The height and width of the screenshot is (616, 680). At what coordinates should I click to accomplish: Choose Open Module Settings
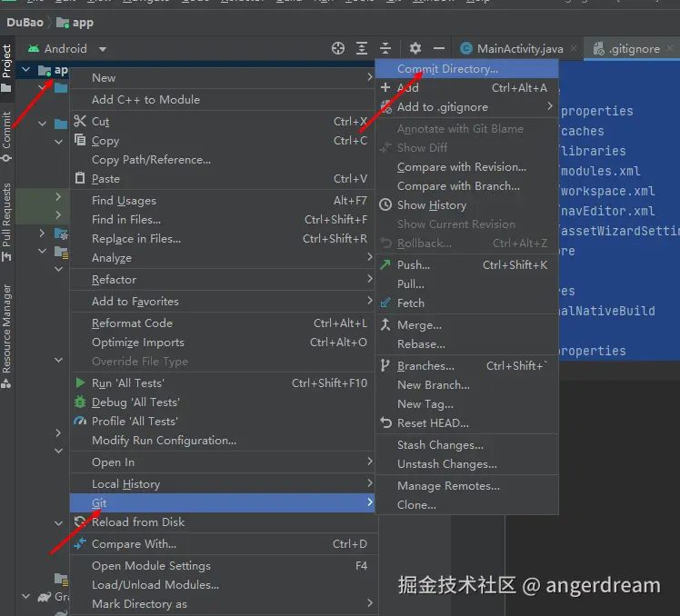(222, 566)
